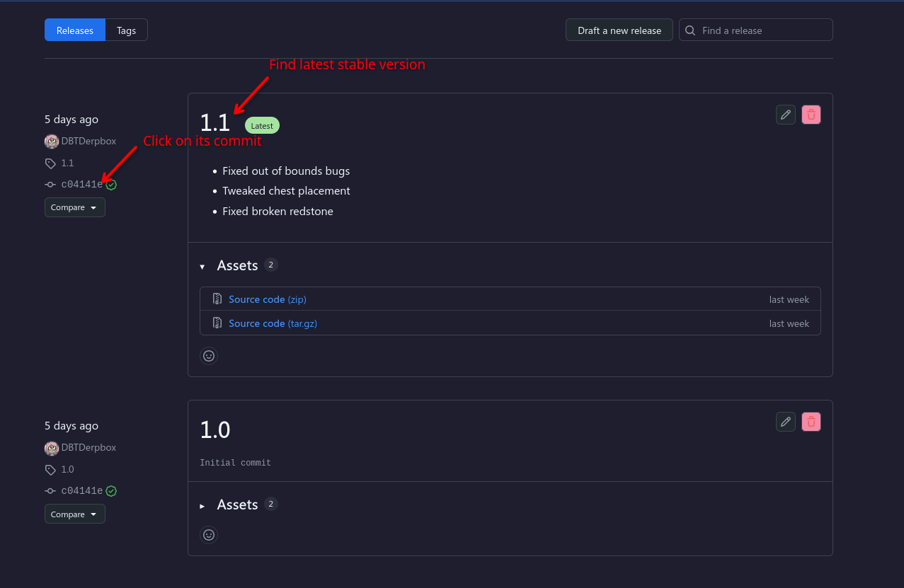Edit the 1.1 release with the pencil icon

(786, 115)
